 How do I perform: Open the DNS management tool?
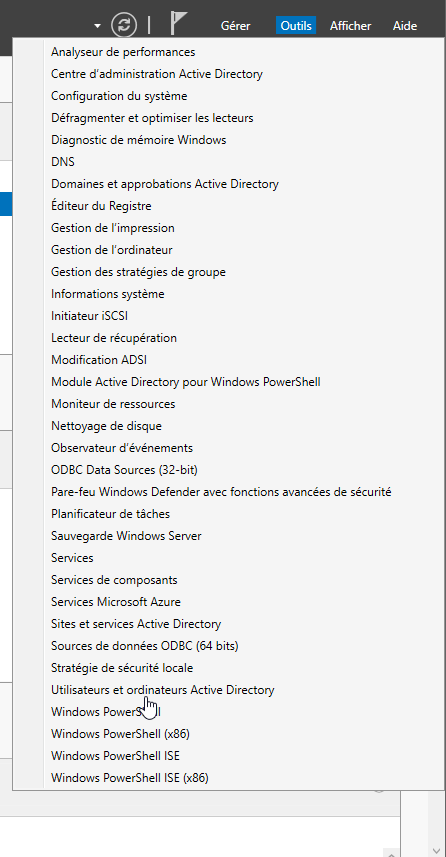(63, 162)
